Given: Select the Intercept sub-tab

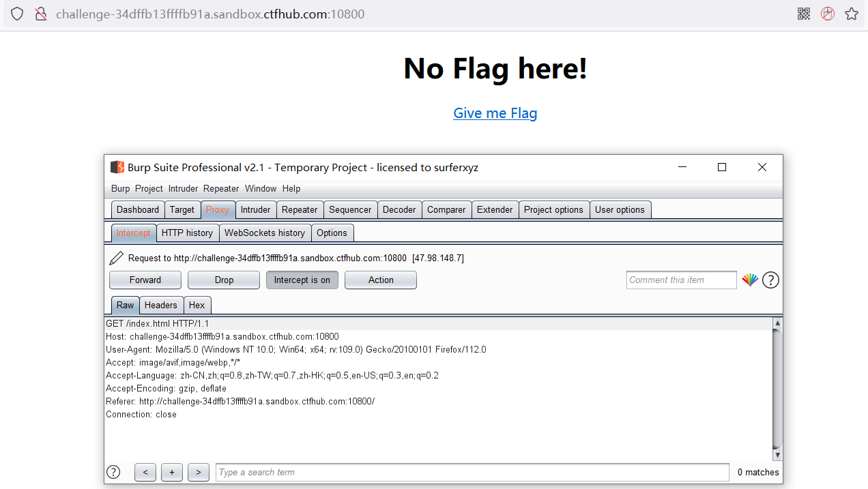Looking at the screenshot, I should tap(133, 233).
